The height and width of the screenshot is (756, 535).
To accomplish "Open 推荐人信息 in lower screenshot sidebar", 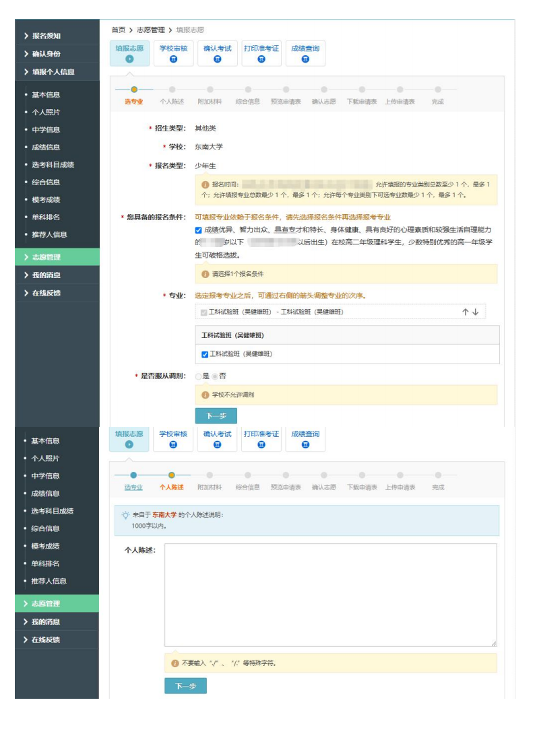I will 49,581.
